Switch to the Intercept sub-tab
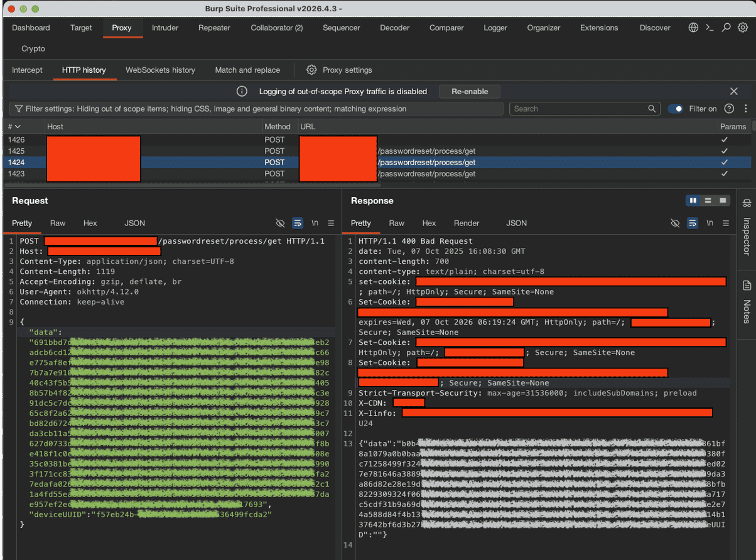This screenshot has width=756, height=560. [27, 70]
